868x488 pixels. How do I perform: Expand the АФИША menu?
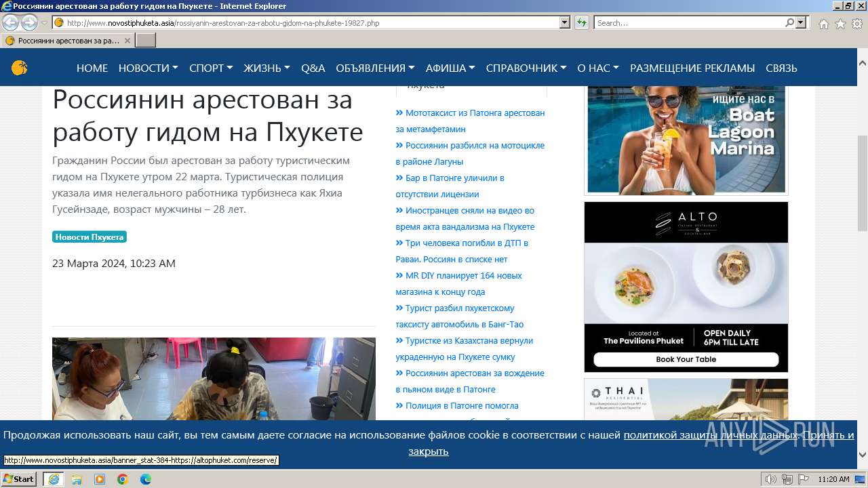[450, 68]
